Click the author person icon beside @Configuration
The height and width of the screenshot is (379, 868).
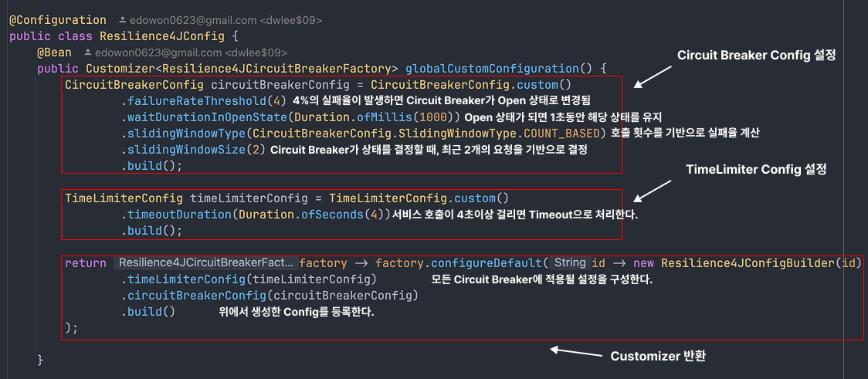pyautogui.click(x=122, y=21)
